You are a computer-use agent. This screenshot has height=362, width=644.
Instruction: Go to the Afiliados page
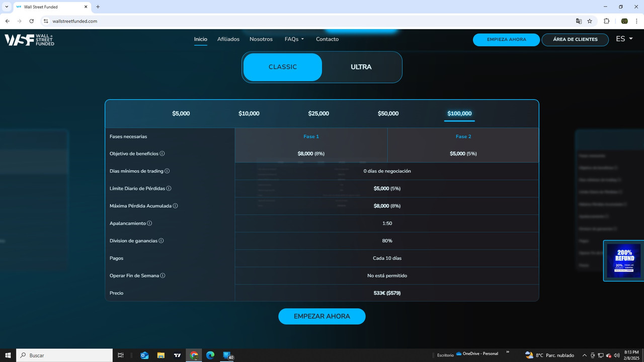click(228, 39)
